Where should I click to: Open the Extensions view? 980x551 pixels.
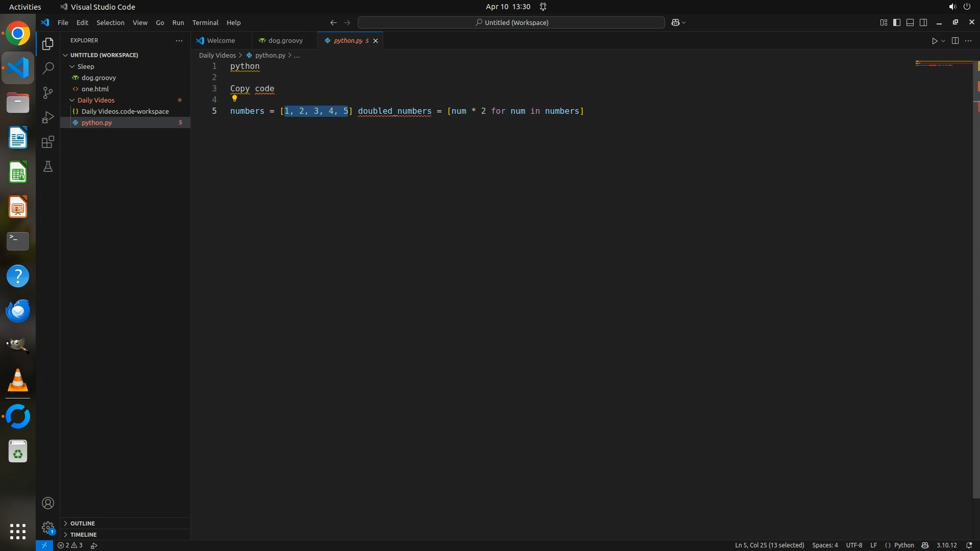[47, 142]
